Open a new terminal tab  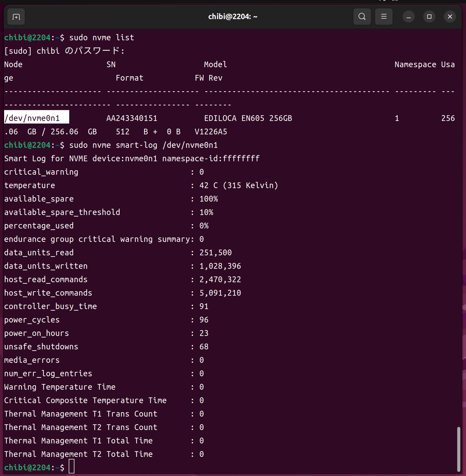pos(16,17)
